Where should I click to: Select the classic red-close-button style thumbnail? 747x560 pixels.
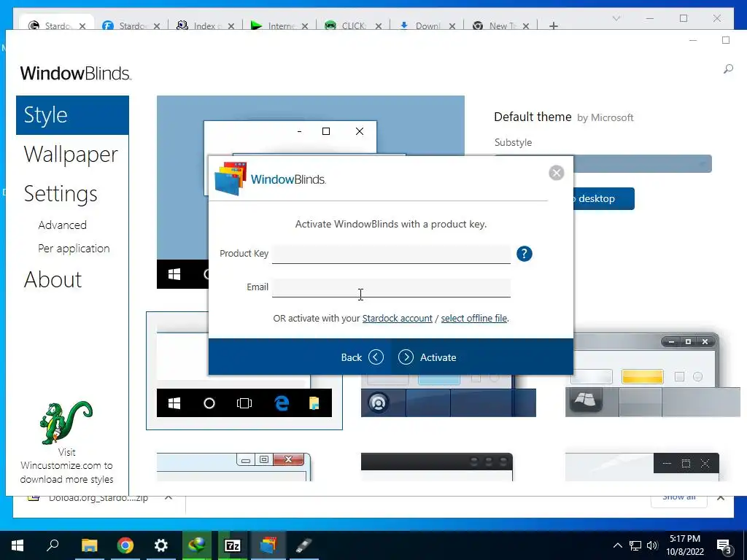click(x=233, y=467)
